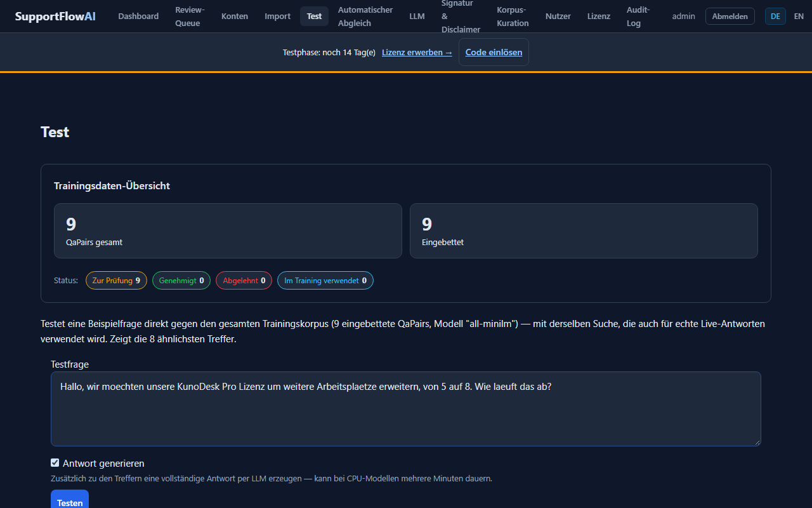Viewport: 812px width, 508px height.
Task: Follow the Lizenz erwerben link
Action: point(417,53)
